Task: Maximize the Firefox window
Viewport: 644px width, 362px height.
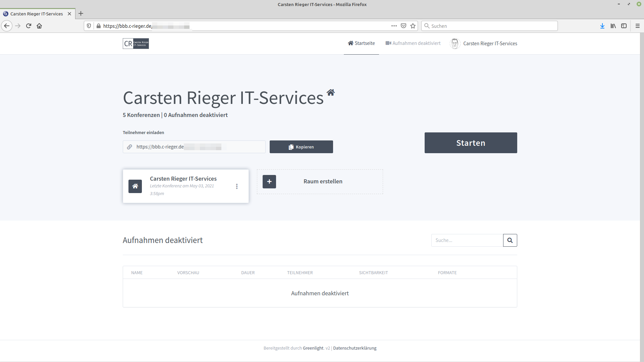Action: [629, 4]
